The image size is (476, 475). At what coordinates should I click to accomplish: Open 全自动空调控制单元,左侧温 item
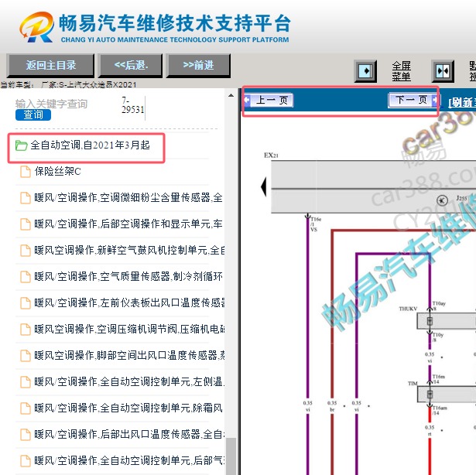tap(129, 381)
